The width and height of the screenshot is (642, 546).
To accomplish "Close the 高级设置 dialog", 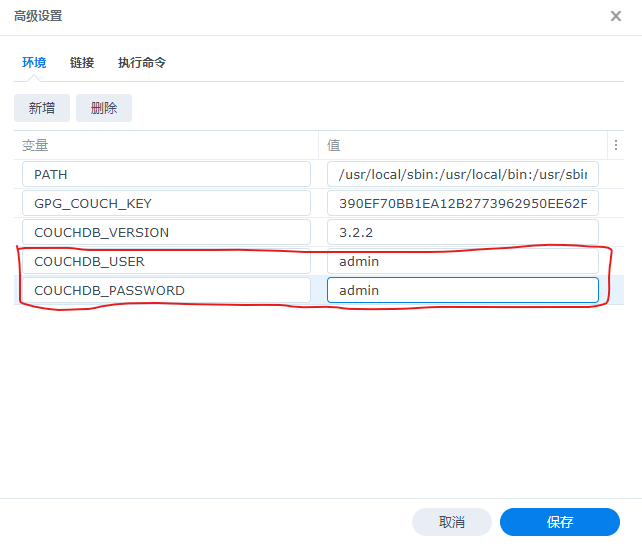I will [x=615, y=16].
